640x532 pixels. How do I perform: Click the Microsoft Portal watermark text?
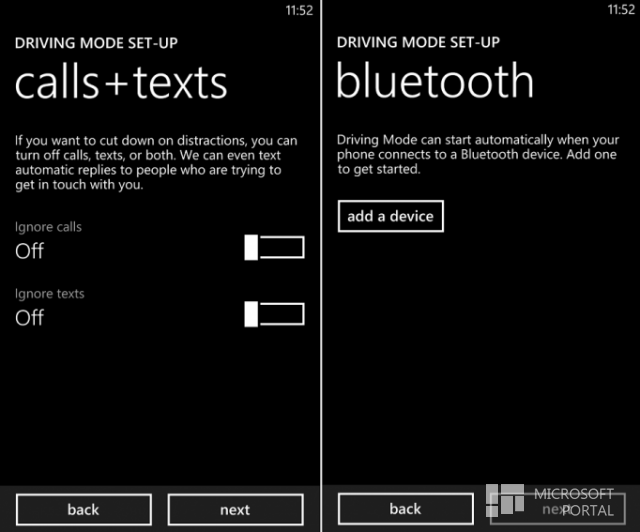point(574,502)
